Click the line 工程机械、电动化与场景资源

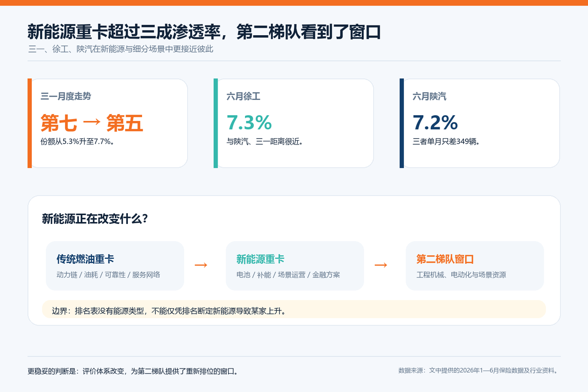click(x=461, y=275)
